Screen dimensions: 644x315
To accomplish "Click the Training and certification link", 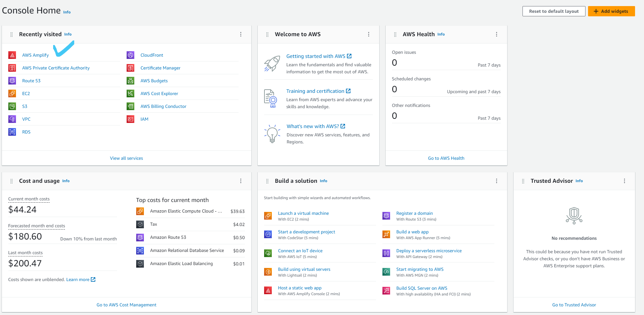I will (x=318, y=91).
